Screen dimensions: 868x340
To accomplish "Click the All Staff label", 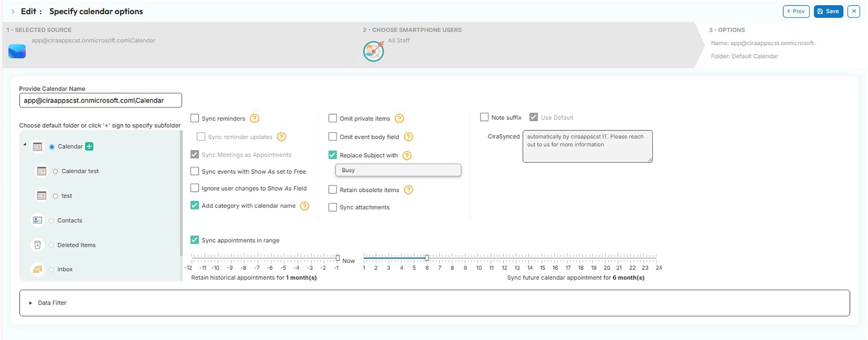I will tap(399, 40).
